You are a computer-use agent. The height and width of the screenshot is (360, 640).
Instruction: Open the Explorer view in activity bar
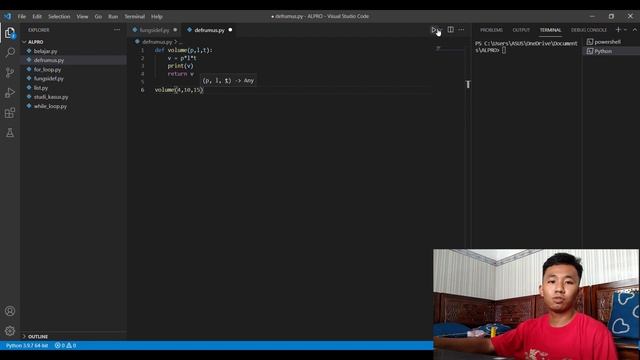tap(10, 33)
